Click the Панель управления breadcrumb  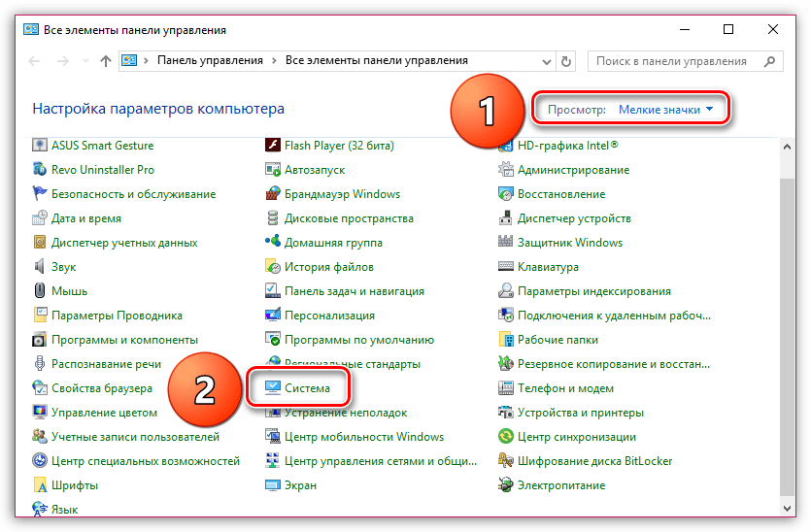210,60
